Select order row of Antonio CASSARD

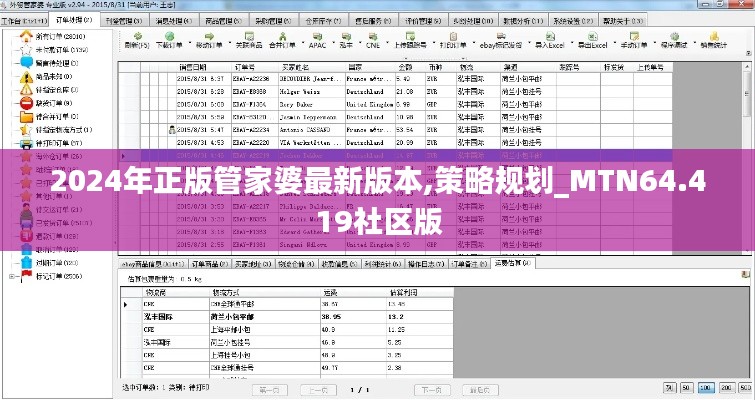pyautogui.click(x=395, y=129)
